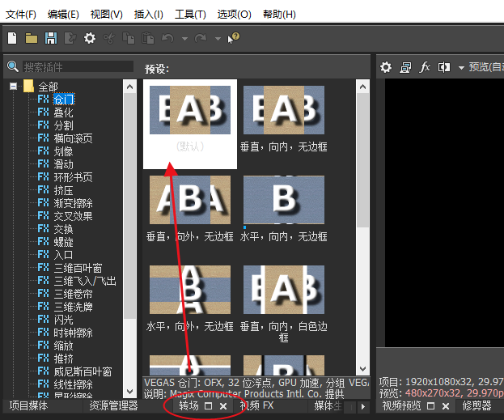Open video output FX icon

point(425,67)
